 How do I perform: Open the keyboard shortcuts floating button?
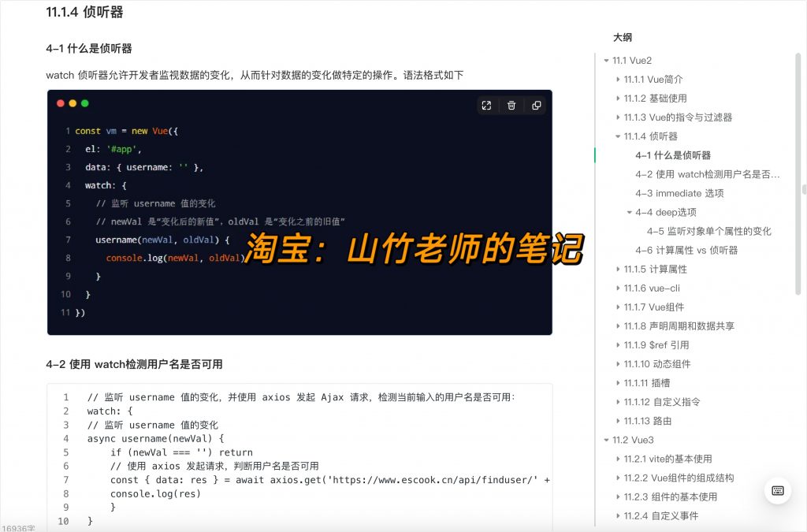coord(777,490)
